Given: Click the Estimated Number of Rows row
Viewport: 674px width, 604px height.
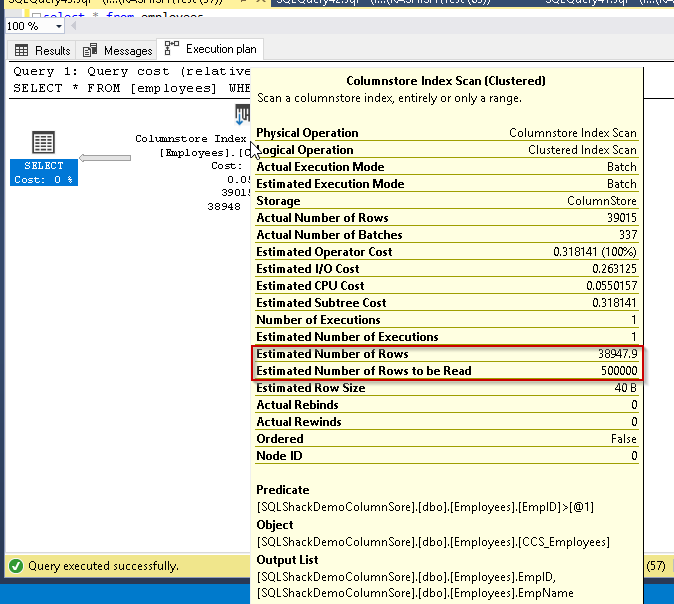Looking at the screenshot, I should [446, 354].
